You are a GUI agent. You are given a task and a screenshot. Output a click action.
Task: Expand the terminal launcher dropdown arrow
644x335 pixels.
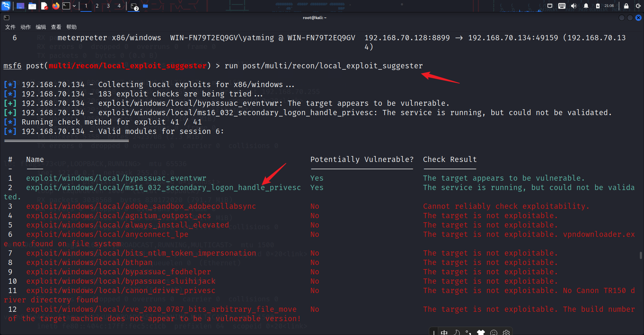pos(74,6)
